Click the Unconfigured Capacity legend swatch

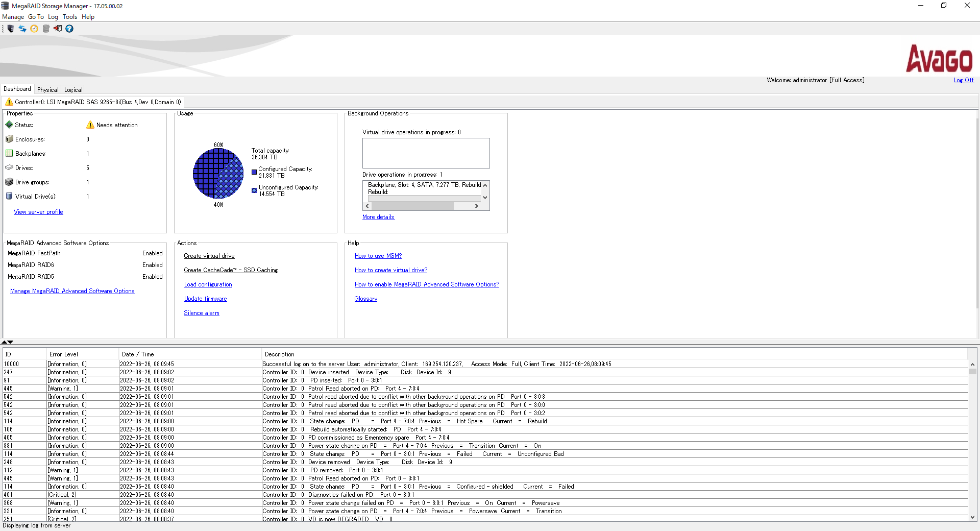[x=254, y=190]
